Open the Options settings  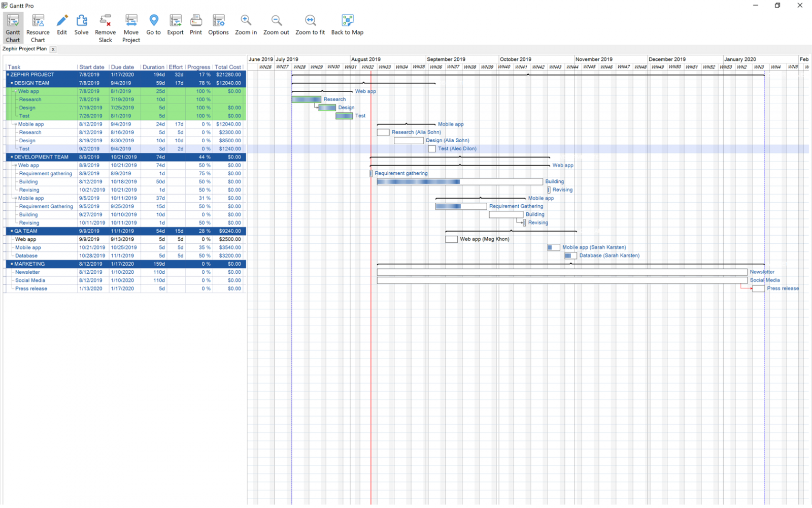click(218, 25)
